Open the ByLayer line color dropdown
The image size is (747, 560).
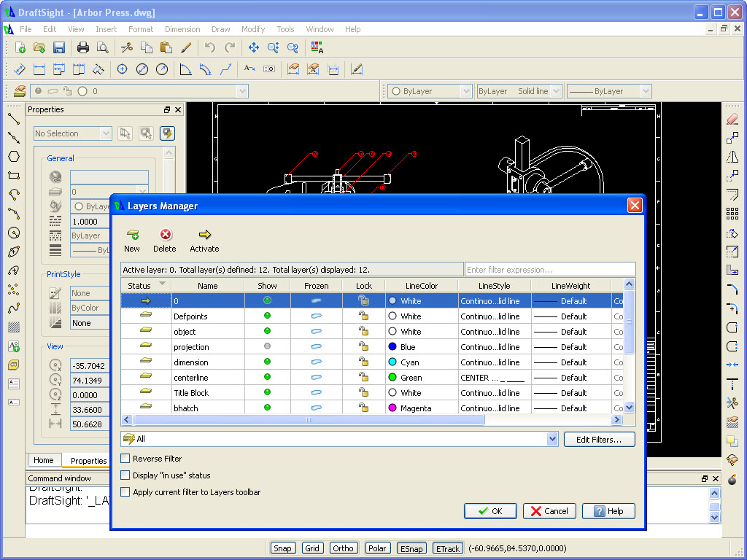coord(466,91)
